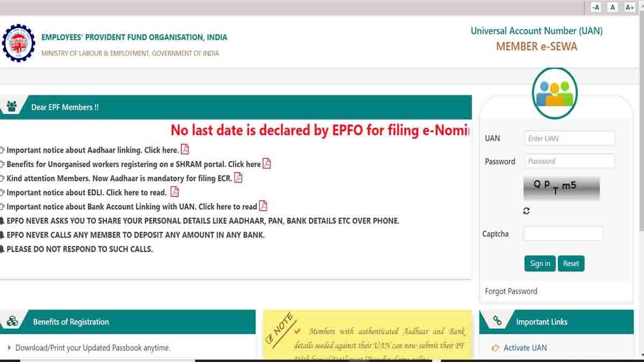Image resolution: width=644 pixels, height=362 pixels.
Task: Focus the Captcha text box
Action: [x=563, y=234]
